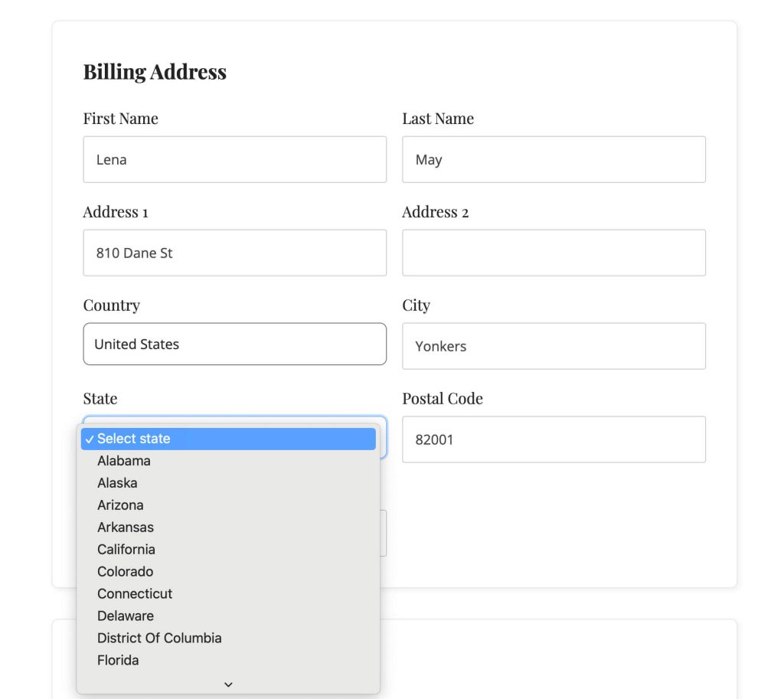
Task: Select District Of Columbia option
Action: coord(159,638)
